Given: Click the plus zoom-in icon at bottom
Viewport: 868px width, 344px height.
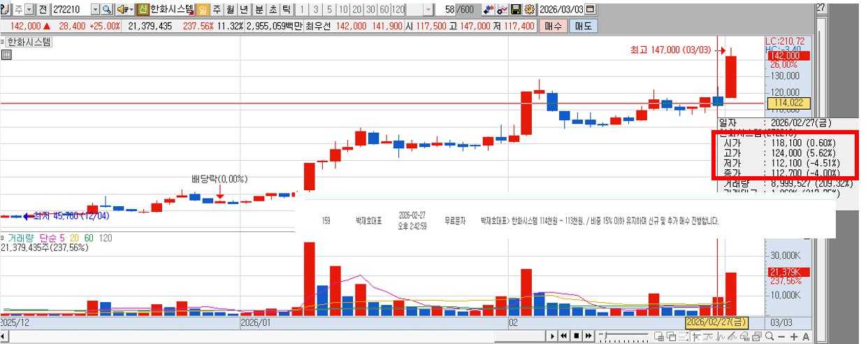Looking at the screenshot, I should click(793, 337).
